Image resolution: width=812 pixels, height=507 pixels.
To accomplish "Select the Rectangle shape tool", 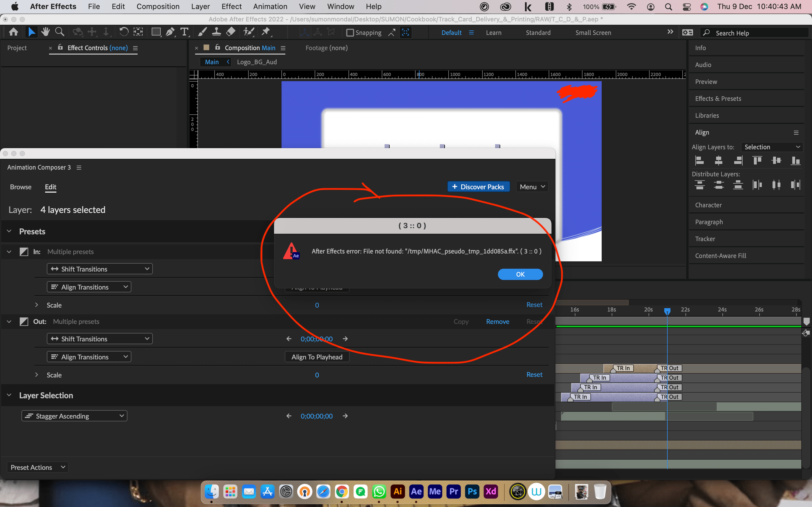I will tap(156, 32).
